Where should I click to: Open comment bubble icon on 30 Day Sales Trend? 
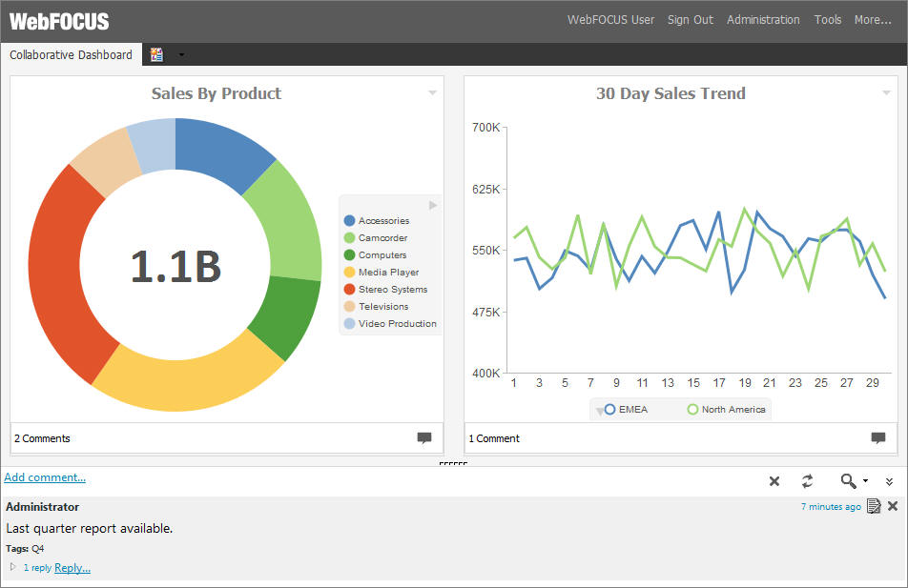coord(878,438)
